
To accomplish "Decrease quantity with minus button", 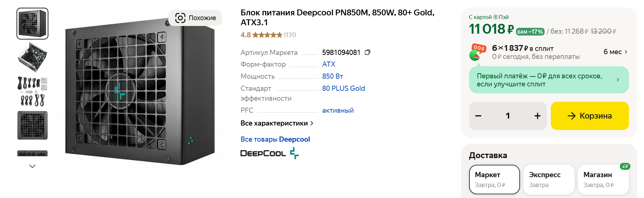I will point(478,116).
